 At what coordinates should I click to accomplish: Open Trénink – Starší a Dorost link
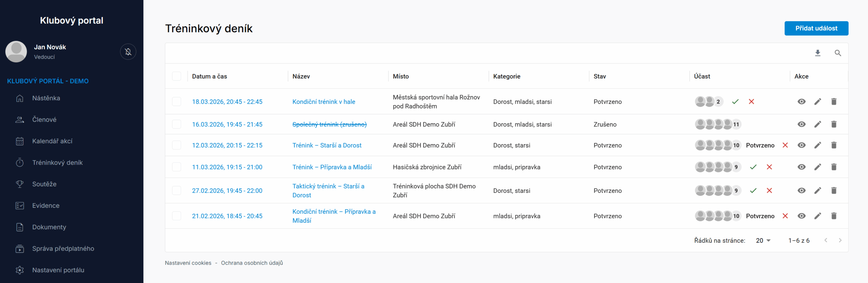point(327,145)
